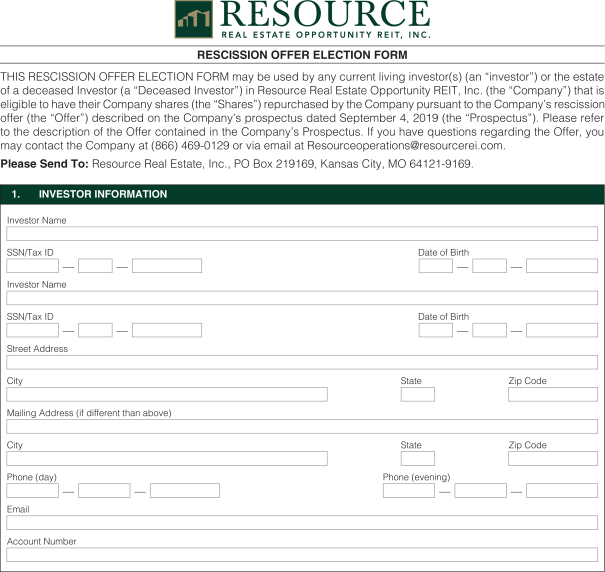The width and height of the screenshot is (605, 572).
Task: Click first box of the first SSN/Tax ID
Action: coord(32,266)
